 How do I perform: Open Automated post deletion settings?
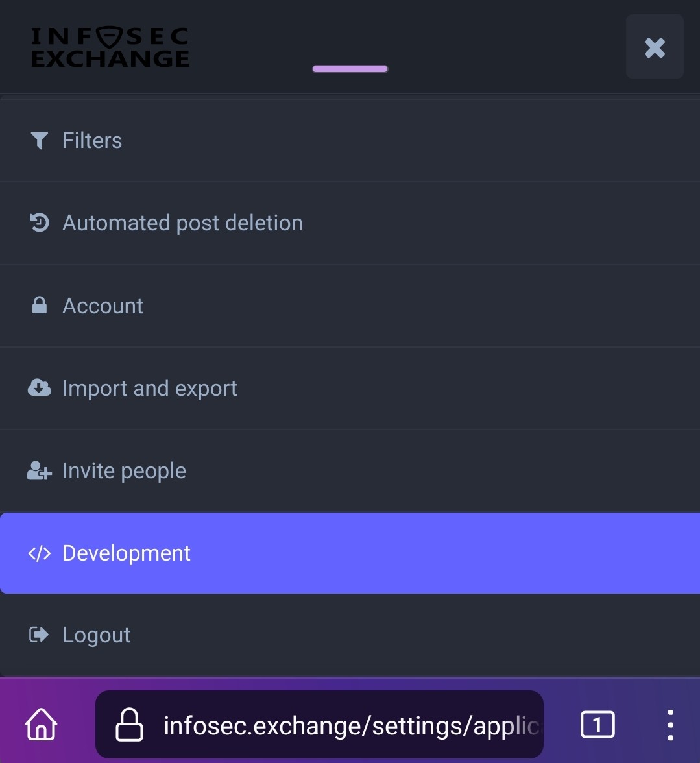182,223
